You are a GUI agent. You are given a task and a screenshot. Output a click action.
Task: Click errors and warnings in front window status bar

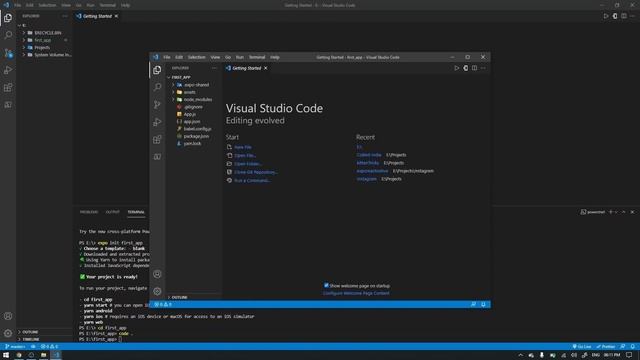(163, 304)
